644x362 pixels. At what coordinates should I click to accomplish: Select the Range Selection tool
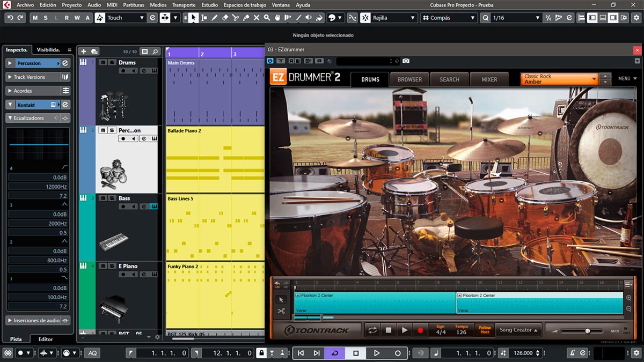tap(204, 18)
